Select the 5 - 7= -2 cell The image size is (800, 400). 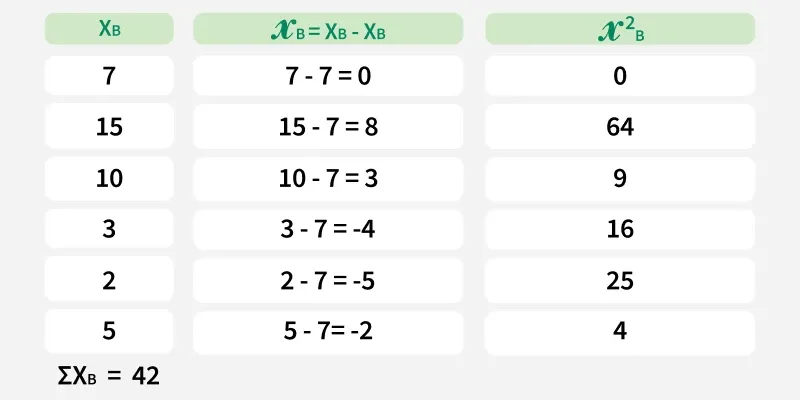point(328,331)
